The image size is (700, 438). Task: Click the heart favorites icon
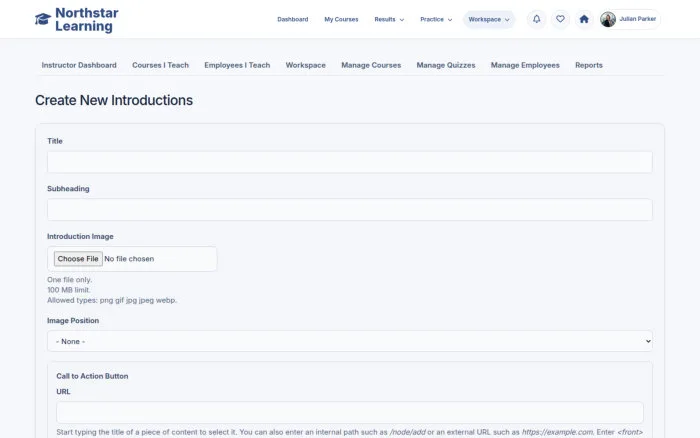pyautogui.click(x=560, y=19)
